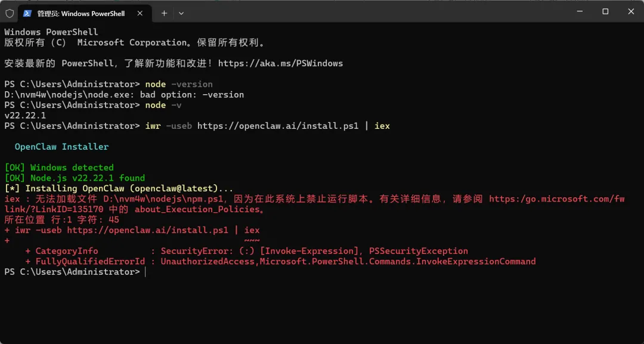
Task: Click the '所在位置 行:1 字符: 45' line
Action: click(61, 220)
